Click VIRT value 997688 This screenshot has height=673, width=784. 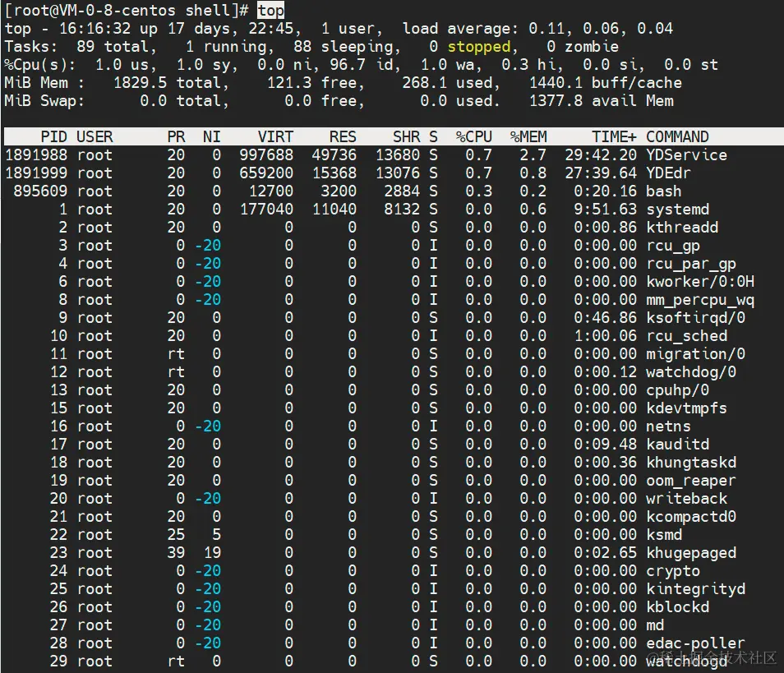coord(266,155)
